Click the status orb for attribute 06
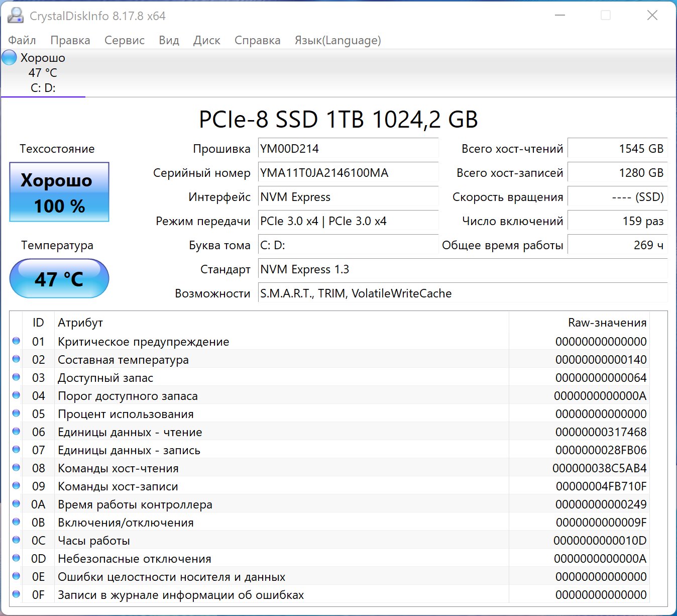 16,431
